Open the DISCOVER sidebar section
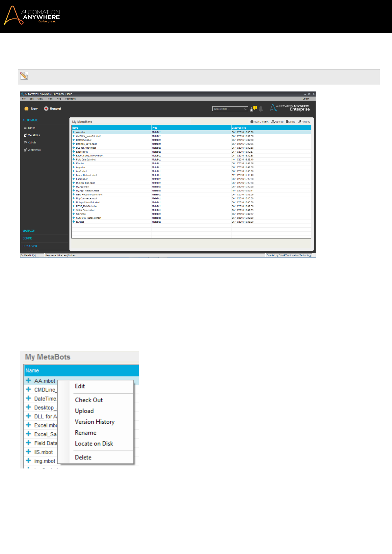This screenshot has width=392, height=554. tap(30, 246)
